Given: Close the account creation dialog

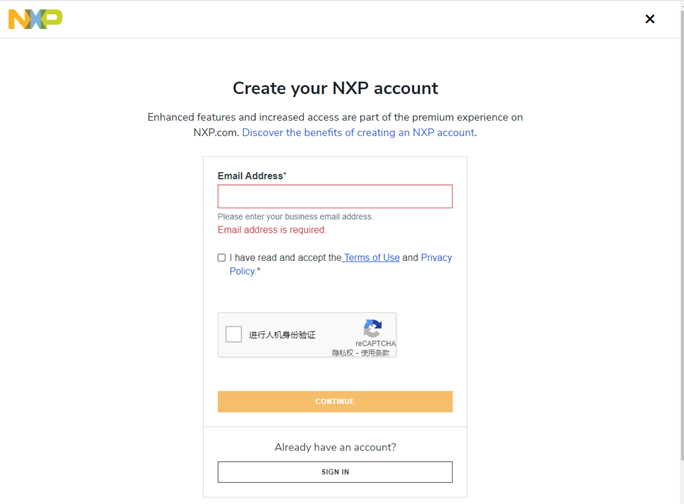Looking at the screenshot, I should pyautogui.click(x=650, y=19).
